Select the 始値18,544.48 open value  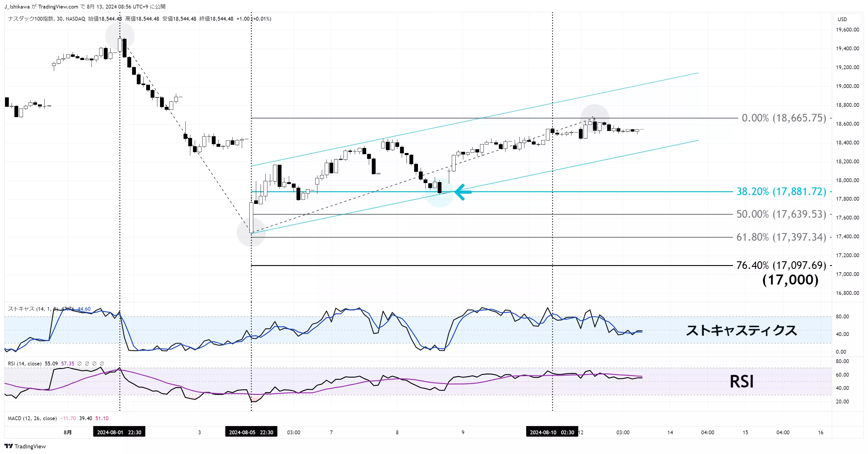[105, 19]
